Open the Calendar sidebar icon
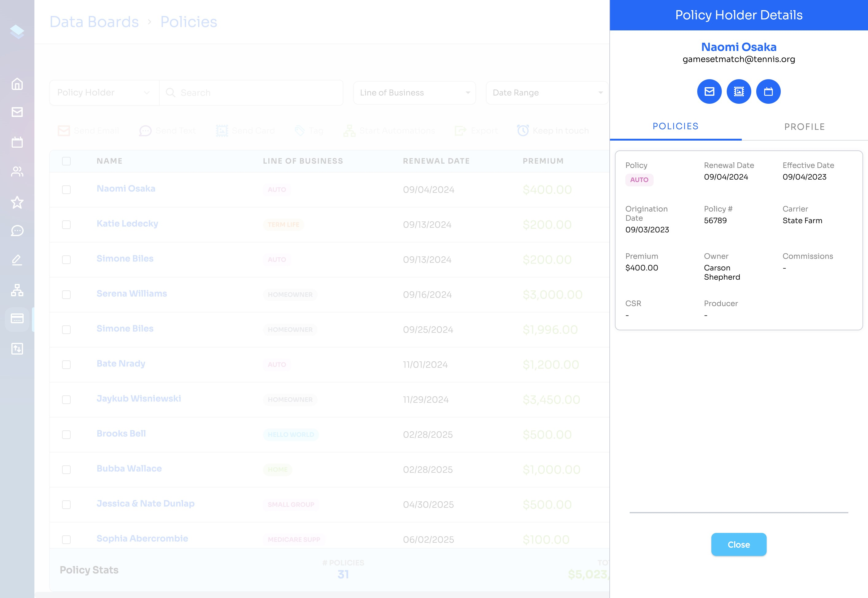This screenshot has height=598, width=868. tap(17, 142)
